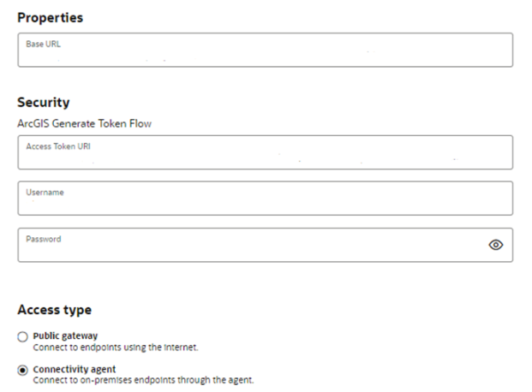Viewport: 532px width, 392px height.
Task: Focus the Access Token URI field
Action: click(x=265, y=157)
